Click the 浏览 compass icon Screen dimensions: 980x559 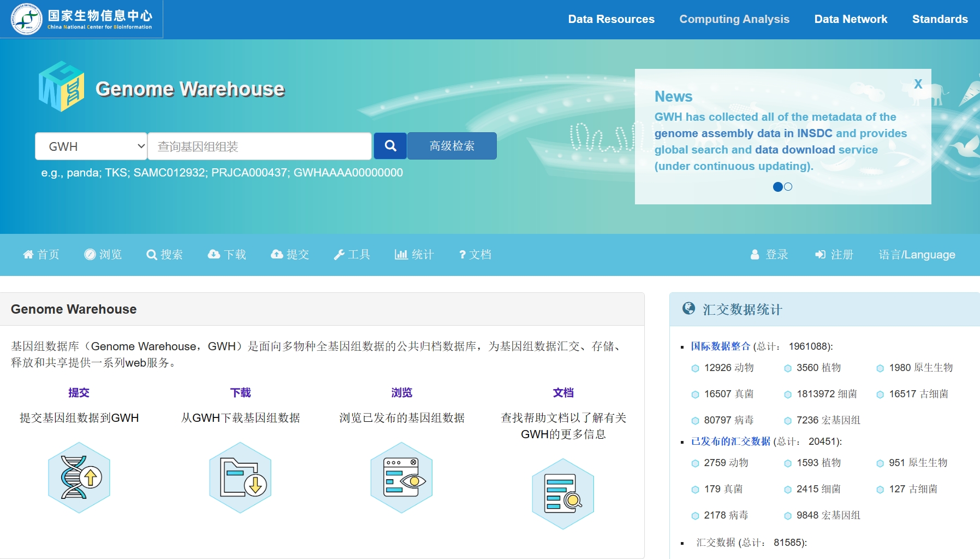click(x=90, y=255)
